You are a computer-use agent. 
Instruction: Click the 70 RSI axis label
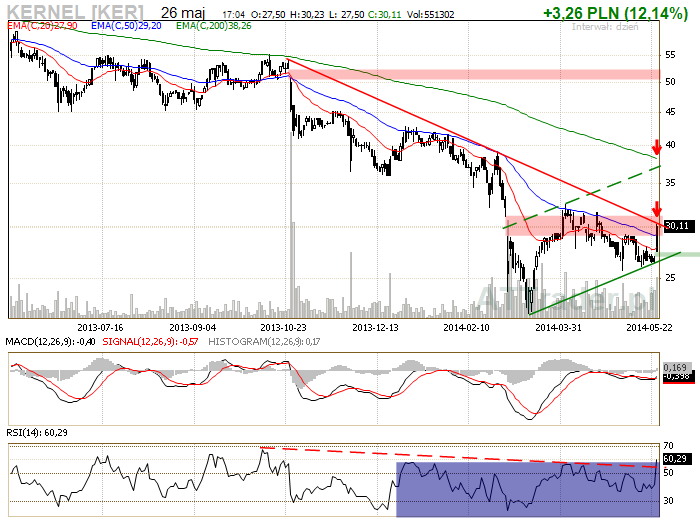click(668, 446)
